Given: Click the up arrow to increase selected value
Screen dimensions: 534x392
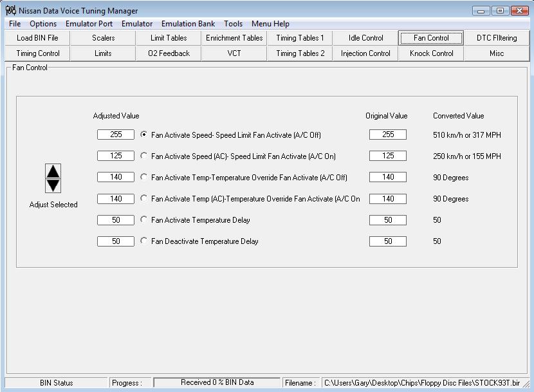Looking at the screenshot, I should tap(53, 171).
